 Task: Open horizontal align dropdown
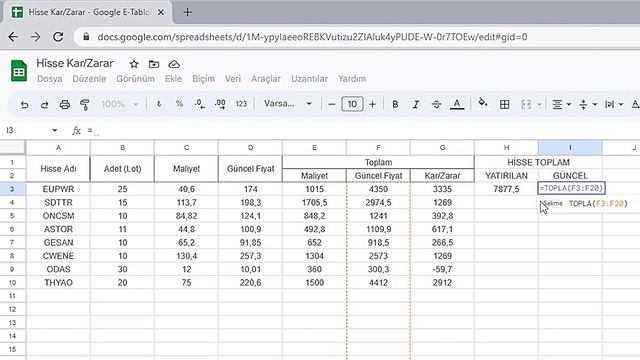click(x=561, y=104)
